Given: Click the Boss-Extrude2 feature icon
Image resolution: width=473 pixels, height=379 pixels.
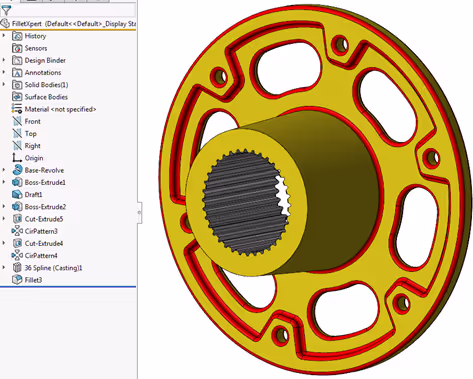Looking at the screenshot, I should (x=17, y=207).
